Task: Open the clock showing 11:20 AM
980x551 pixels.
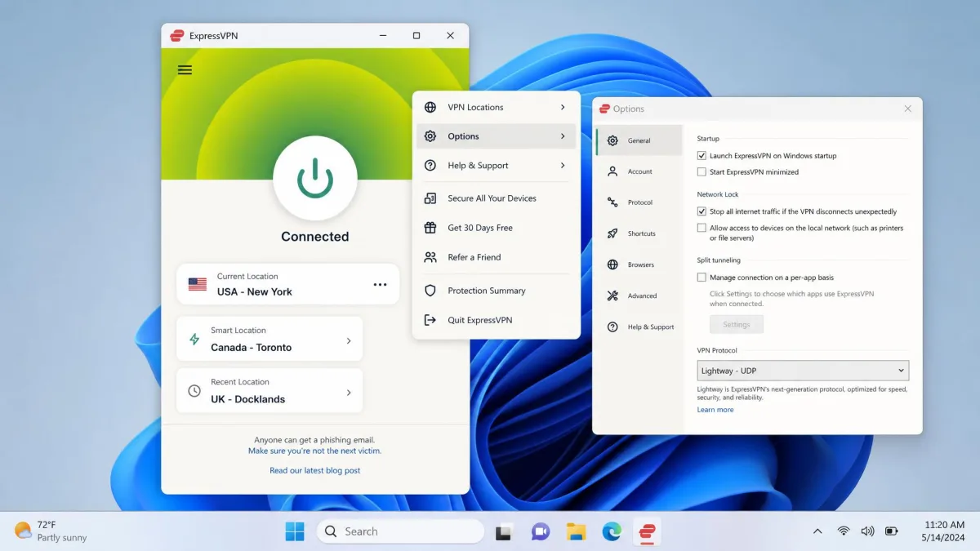Action: (944, 531)
